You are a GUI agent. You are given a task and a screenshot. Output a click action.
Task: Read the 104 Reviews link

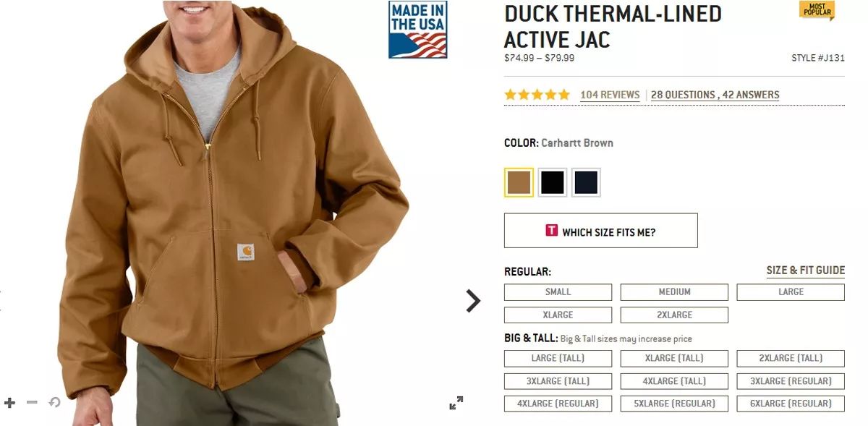[610, 95]
